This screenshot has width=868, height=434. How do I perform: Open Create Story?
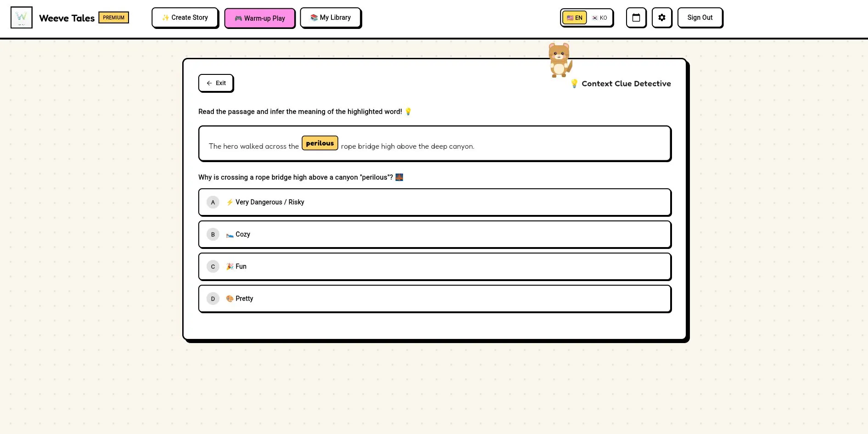[x=185, y=17]
